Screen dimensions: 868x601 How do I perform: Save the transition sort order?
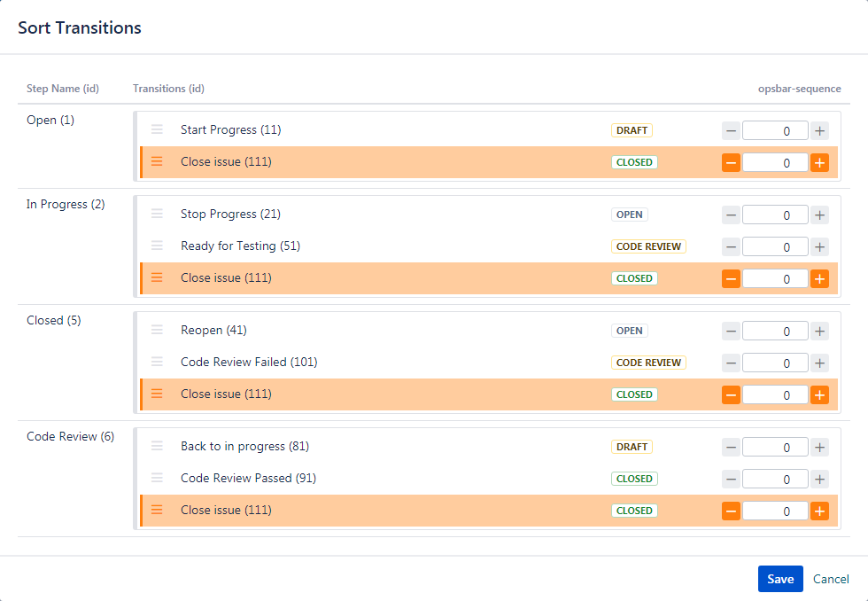pyautogui.click(x=780, y=579)
